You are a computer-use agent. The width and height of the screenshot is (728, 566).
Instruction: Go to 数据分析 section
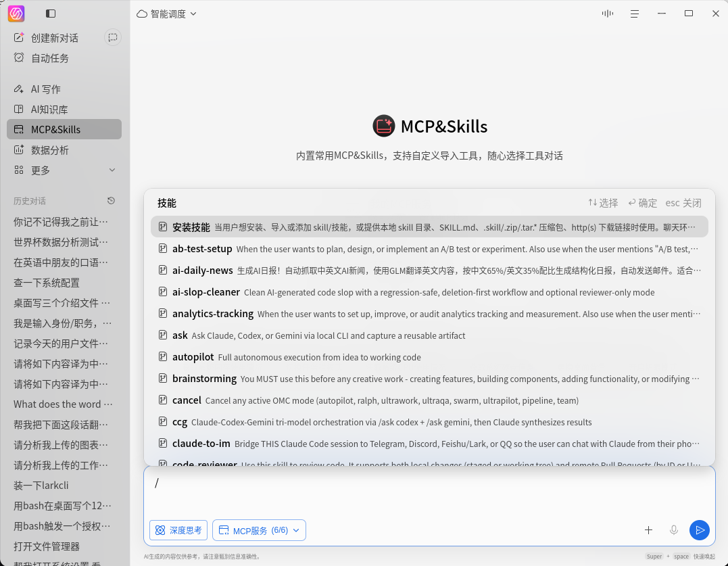tap(64, 149)
